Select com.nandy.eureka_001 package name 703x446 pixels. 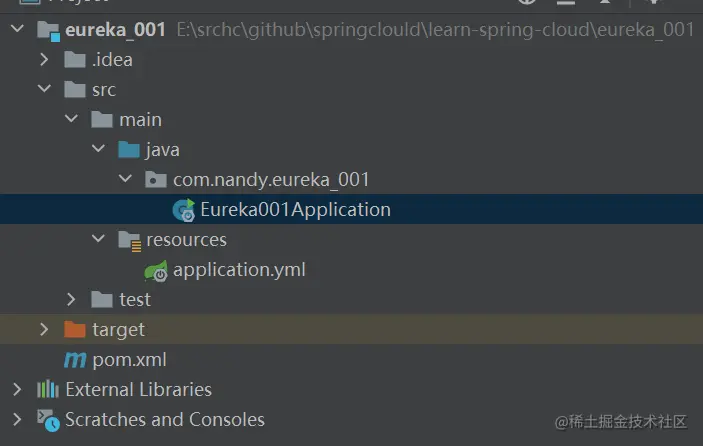[x=271, y=180]
